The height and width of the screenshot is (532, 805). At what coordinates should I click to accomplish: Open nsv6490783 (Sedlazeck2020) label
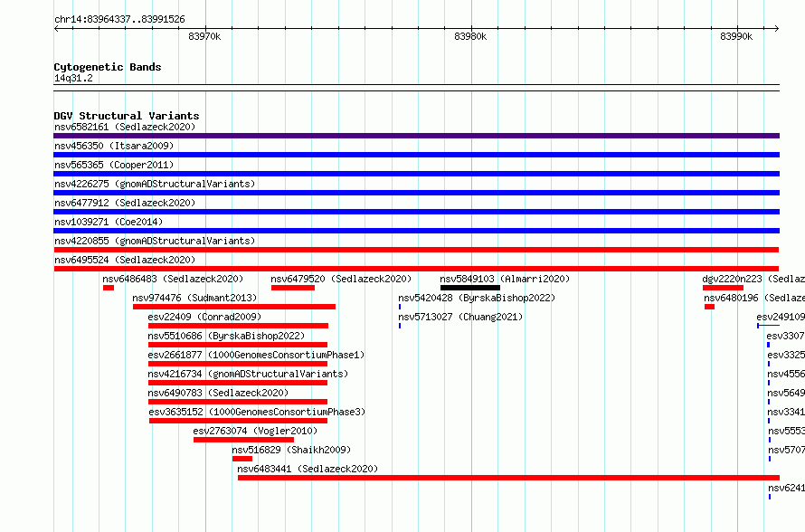218,393
